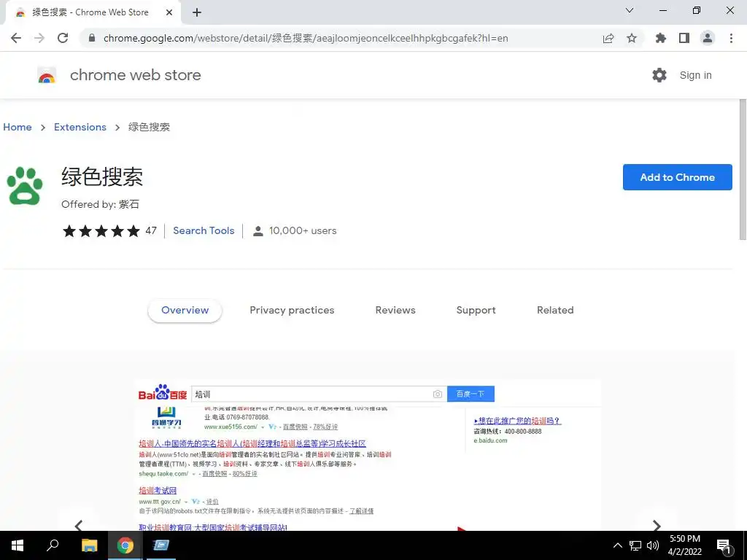Open the notification center icon

click(x=724, y=546)
